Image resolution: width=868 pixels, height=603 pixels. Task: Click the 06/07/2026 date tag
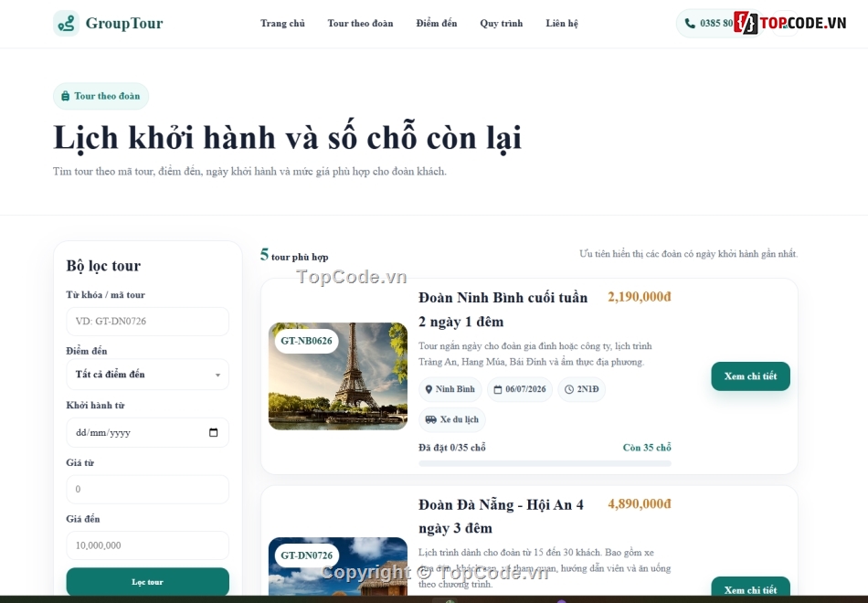point(520,389)
